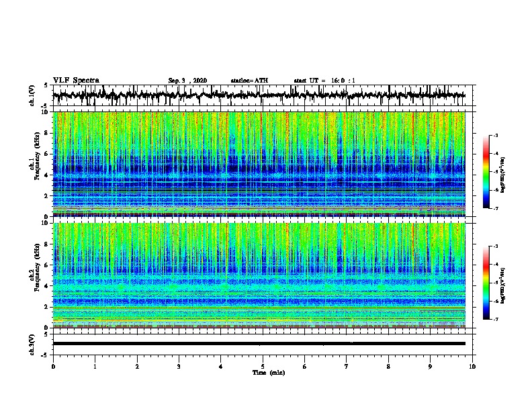Click the time axis tick label 1
Screen dimensions: 532x411
pyautogui.click(x=95, y=367)
